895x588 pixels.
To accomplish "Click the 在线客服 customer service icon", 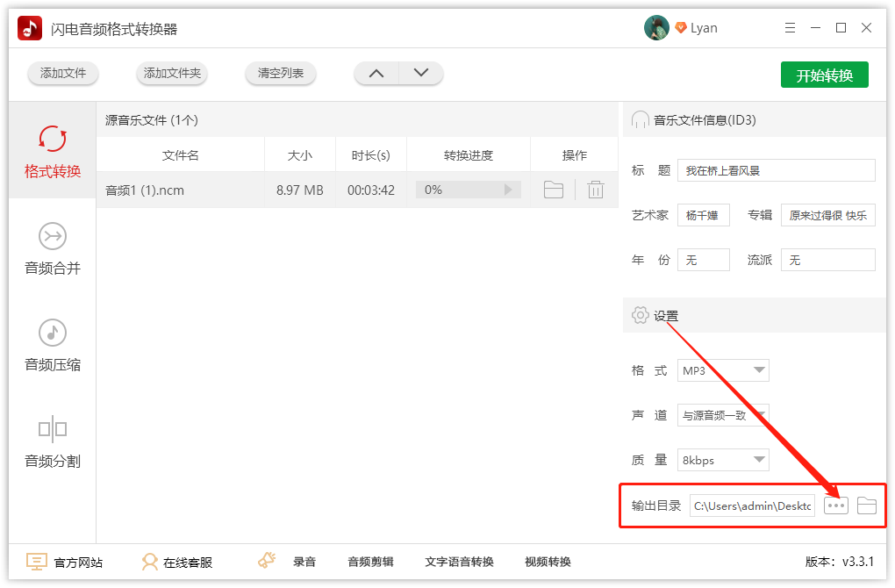I will pyautogui.click(x=149, y=561).
